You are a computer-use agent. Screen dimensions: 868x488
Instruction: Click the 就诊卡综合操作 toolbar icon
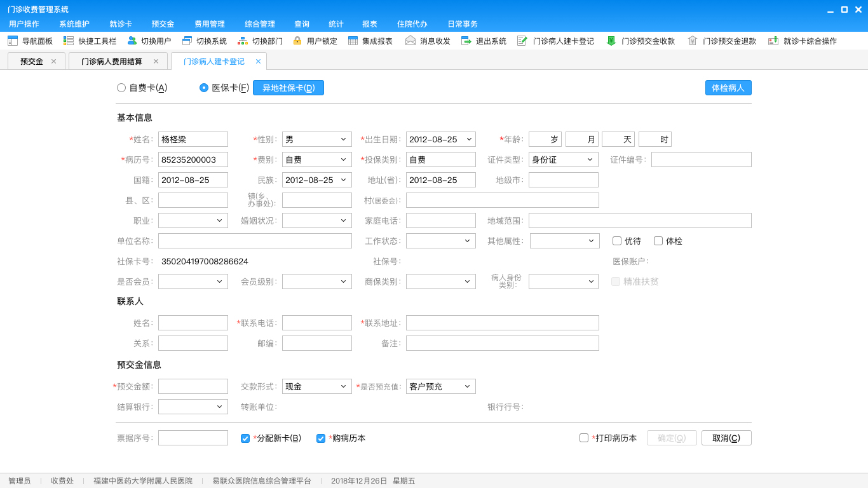pos(773,41)
